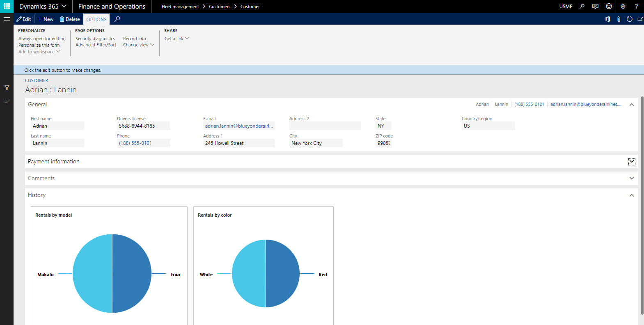Click Red slice in Rentals by color
Viewport: 644px width, 325px height.
click(x=282, y=274)
